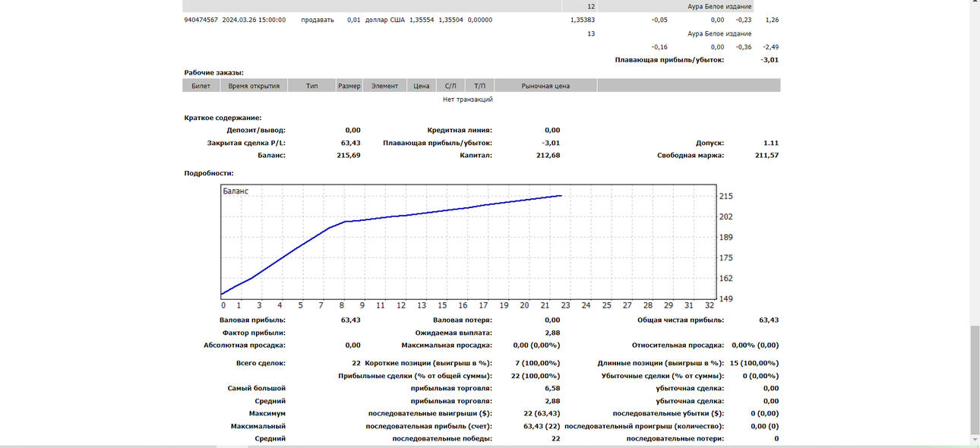Viewport: 980px width, 448px height.
Task: Click the Нет транзакций text
Action: click(468, 99)
